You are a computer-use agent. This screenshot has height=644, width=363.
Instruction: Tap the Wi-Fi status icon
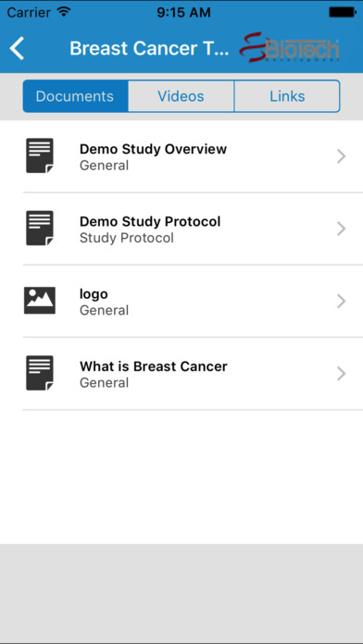click(x=64, y=12)
